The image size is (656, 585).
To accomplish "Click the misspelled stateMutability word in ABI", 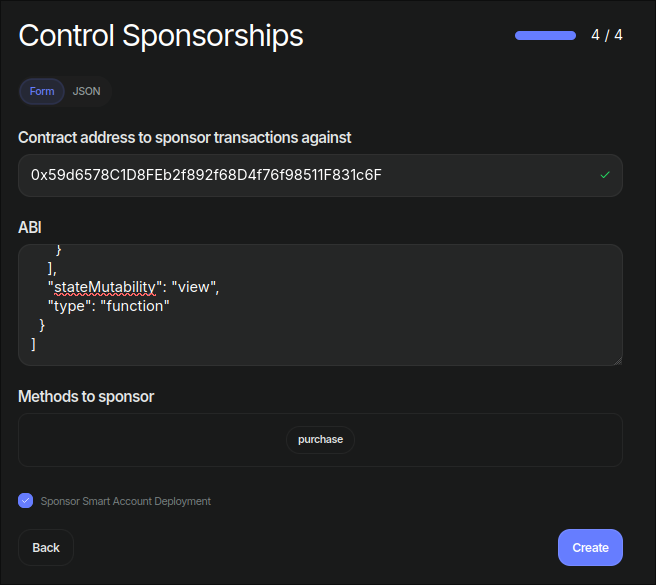I will 105,287.
